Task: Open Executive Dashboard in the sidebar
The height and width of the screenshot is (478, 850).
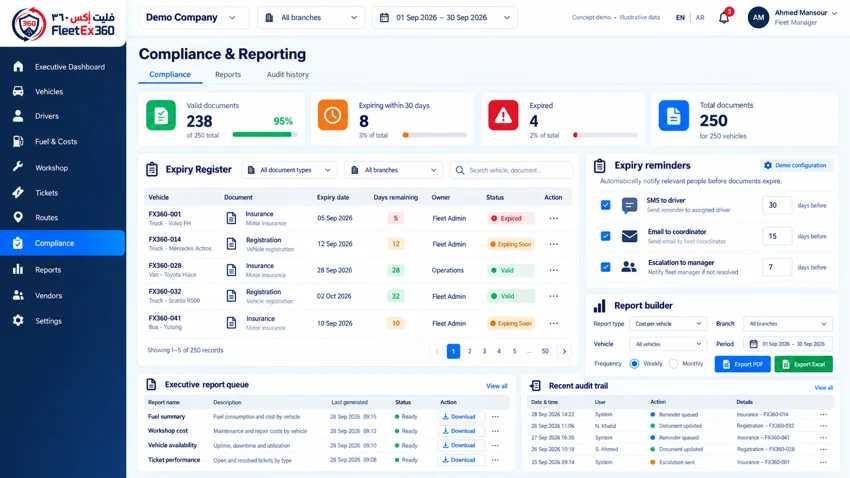Action: coord(63,67)
